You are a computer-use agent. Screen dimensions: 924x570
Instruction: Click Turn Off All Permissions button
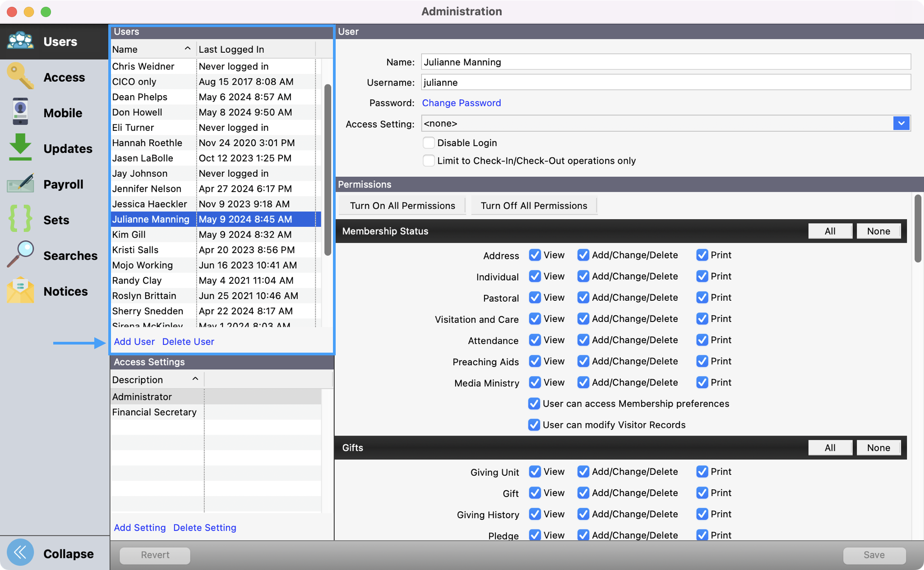pyautogui.click(x=534, y=206)
